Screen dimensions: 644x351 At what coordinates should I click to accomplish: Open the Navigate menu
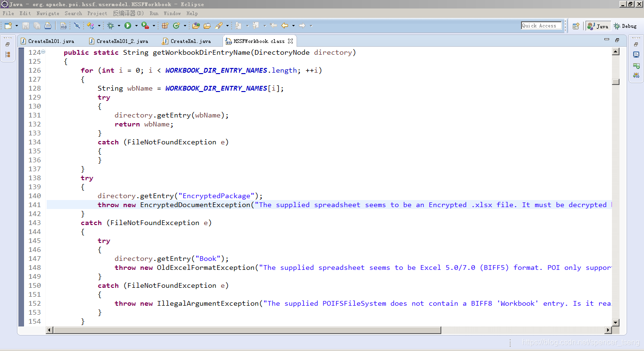pos(48,13)
